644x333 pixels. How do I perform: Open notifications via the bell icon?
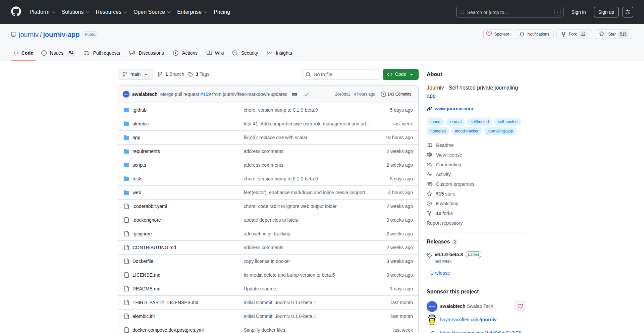click(522, 34)
